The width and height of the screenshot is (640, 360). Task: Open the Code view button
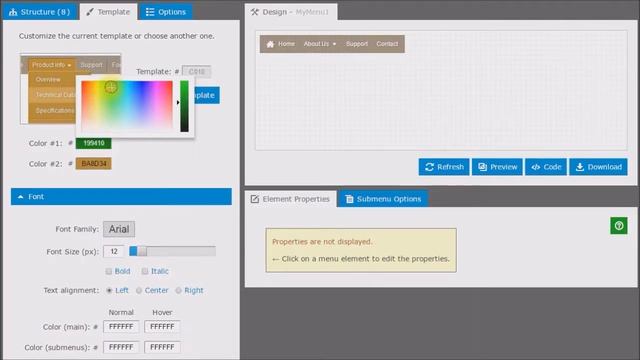click(546, 167)
